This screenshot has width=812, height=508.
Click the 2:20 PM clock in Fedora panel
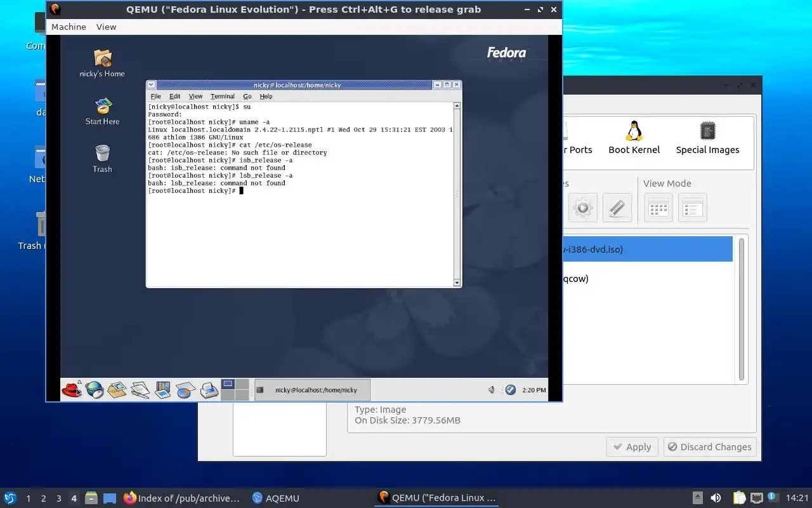pyautogui.click(x=534, y=390)
